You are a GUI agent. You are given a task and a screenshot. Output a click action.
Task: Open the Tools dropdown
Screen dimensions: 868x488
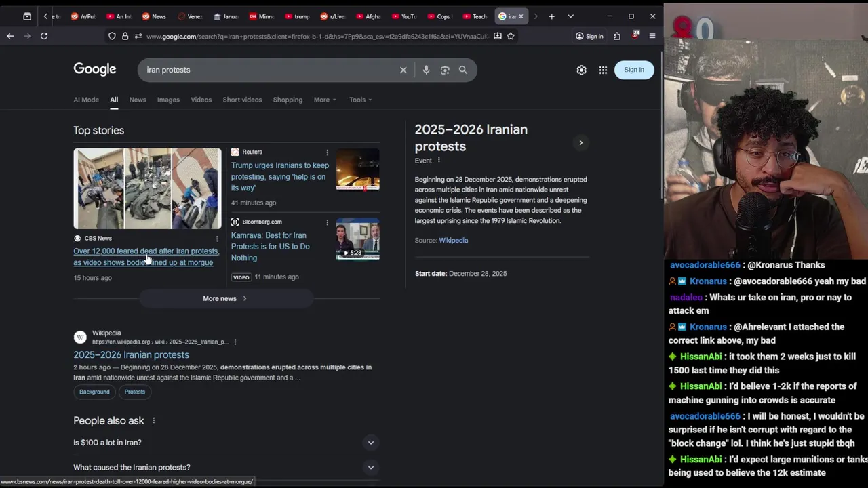(x=361, y=100)
